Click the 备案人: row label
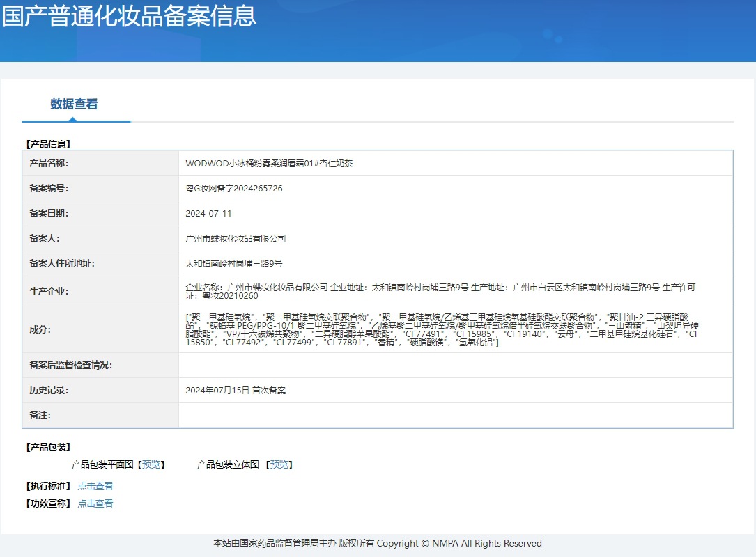Screen dimensions: 756x557 45,239
